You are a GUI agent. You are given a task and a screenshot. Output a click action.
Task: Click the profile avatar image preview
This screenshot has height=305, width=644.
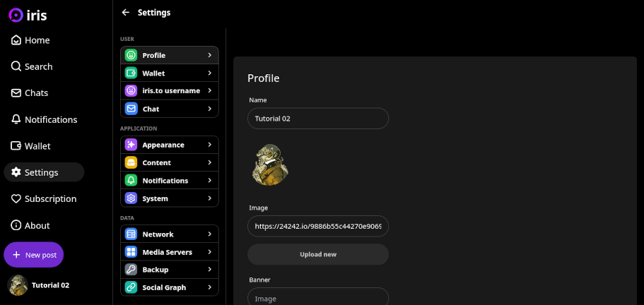pyautogui.click(x=270, y=165)
